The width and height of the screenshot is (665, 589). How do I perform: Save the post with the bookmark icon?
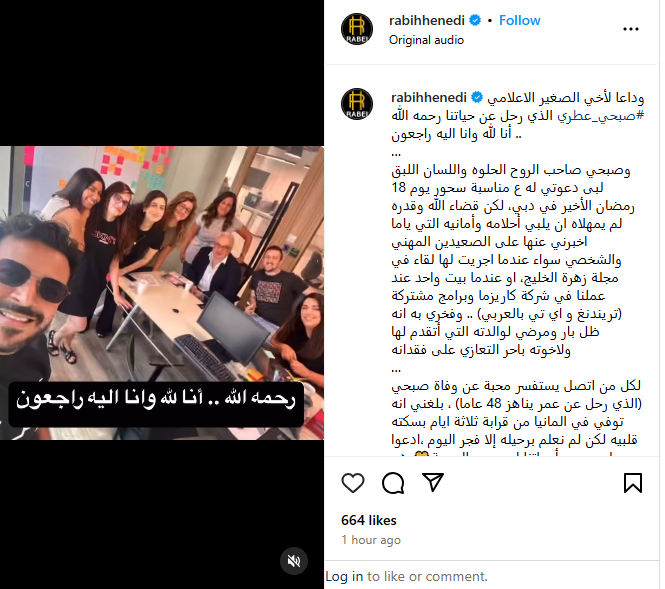pyautogui.click(x=632, y=483)
